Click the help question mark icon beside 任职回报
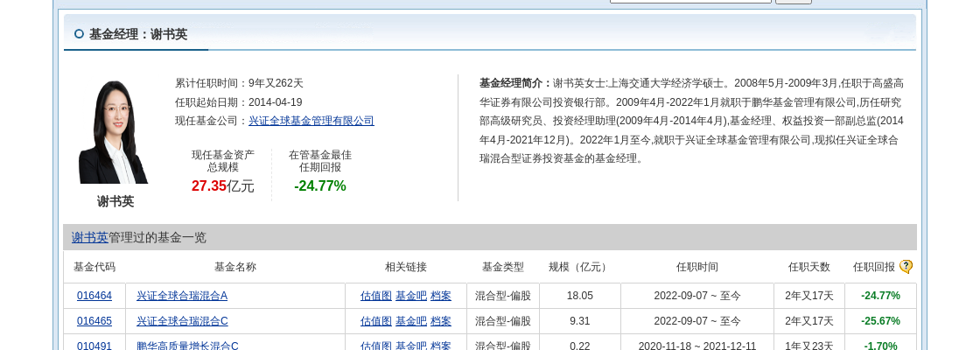980x350 pixels. click(906, 267)
